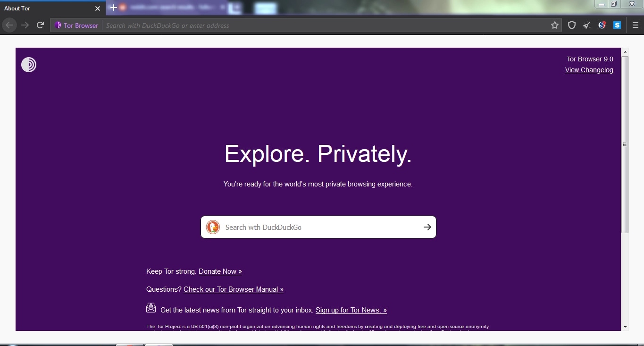644x346 pixels.
Task: Click the Tor Browser identity badge
Action: coord(76,25)
